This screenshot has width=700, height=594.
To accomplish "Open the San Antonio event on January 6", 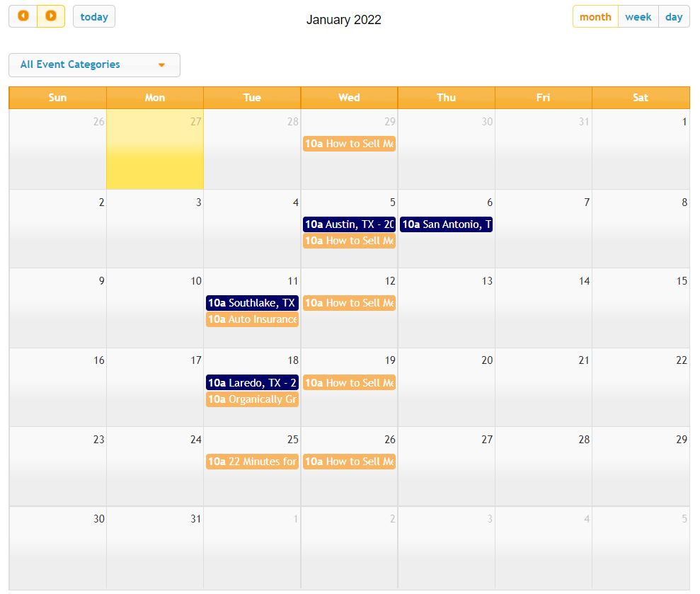I will coord(446,224).
